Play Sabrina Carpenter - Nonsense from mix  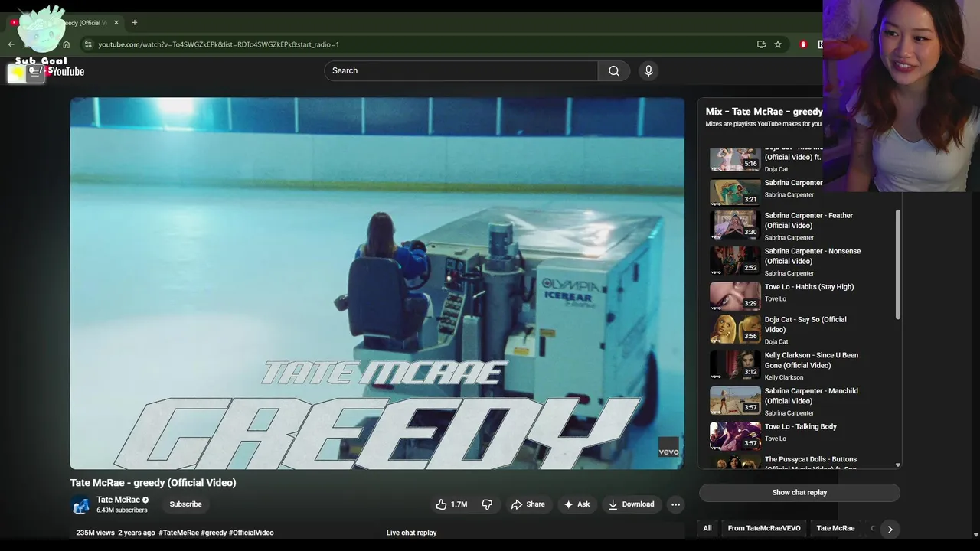812,256
